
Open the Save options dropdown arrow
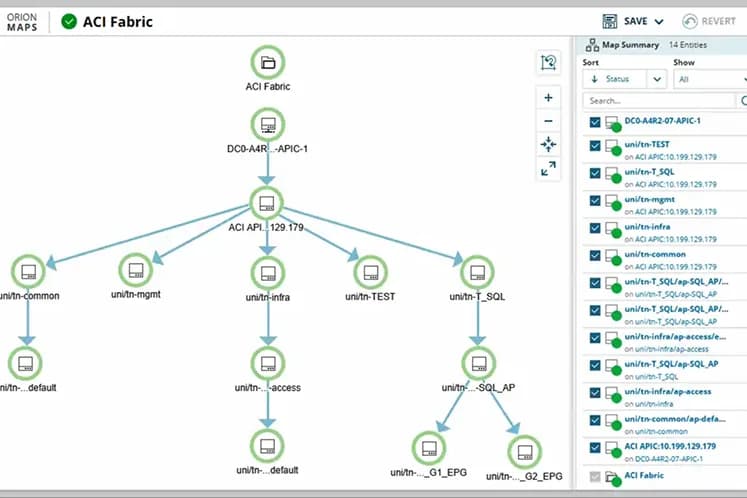pyautogui.click(x=659, y=21)
